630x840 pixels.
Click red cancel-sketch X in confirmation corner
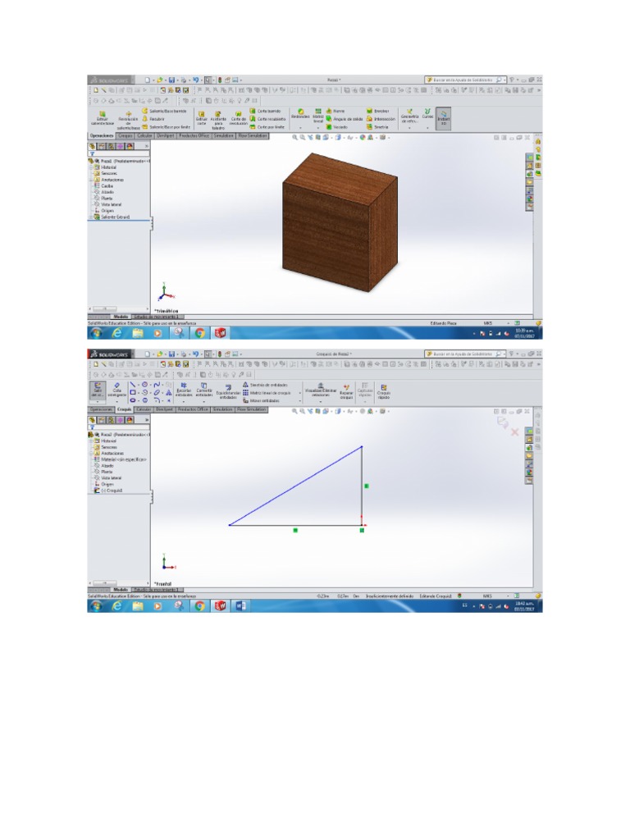click(x=514, y=431)
